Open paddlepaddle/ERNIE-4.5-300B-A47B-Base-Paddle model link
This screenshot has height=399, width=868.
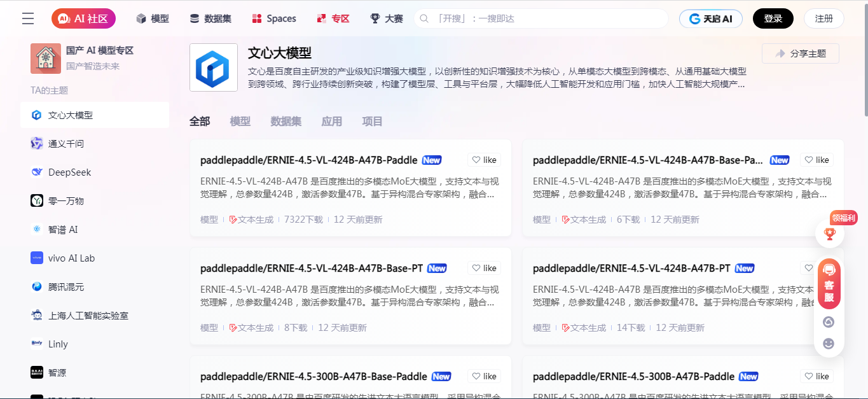(313, 376)
